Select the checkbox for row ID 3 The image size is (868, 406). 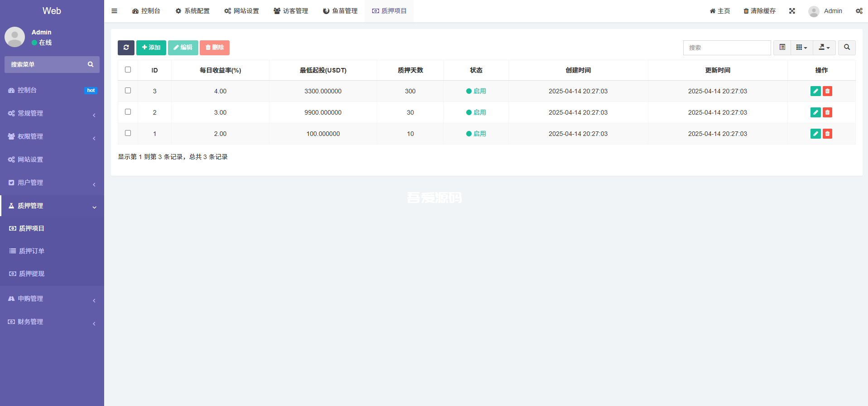click(128, 91)
